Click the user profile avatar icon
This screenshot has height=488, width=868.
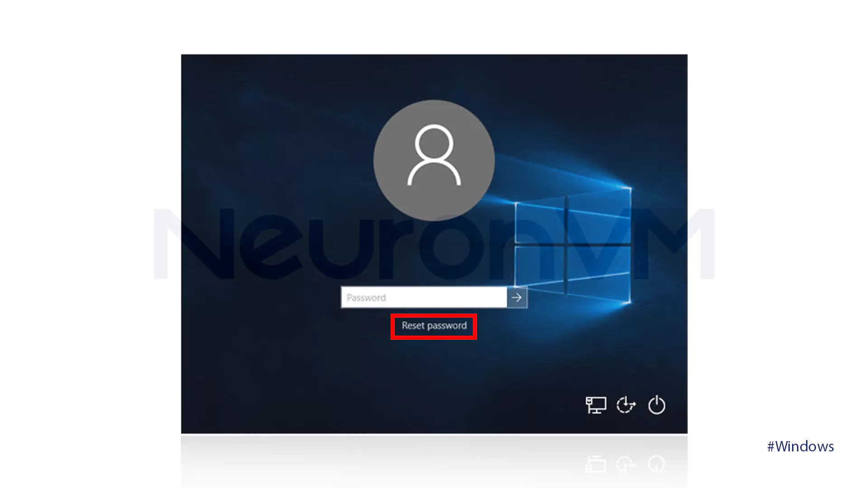pyautogui.click(x=434, y=160)
